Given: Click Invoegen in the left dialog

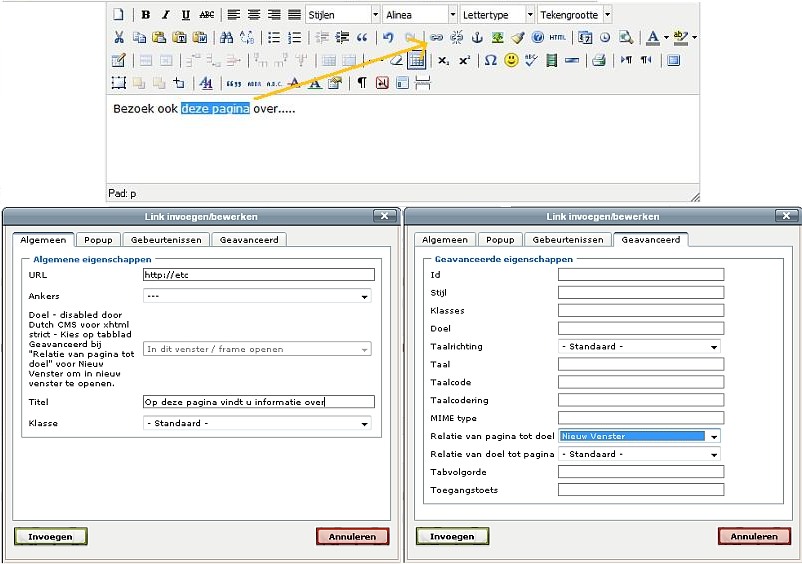Looking at the screenshot, I should (51, 536).
